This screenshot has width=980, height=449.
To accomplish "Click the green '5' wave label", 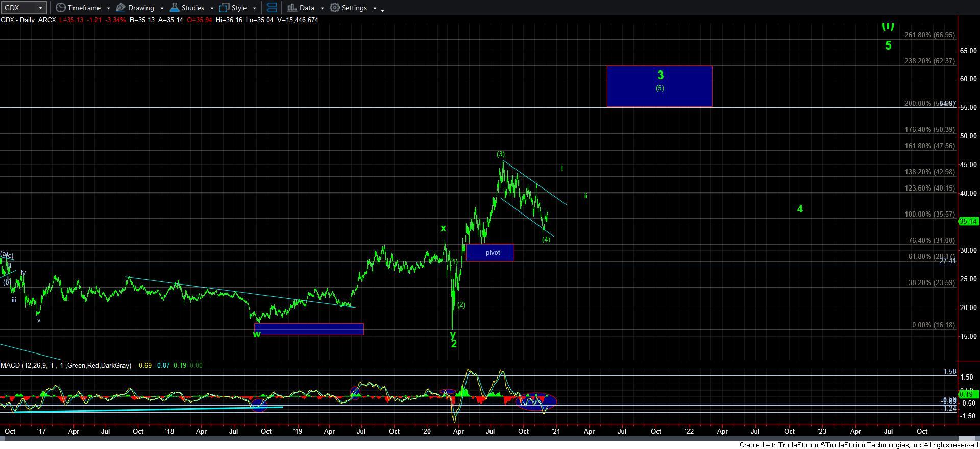I will (888, 45).
